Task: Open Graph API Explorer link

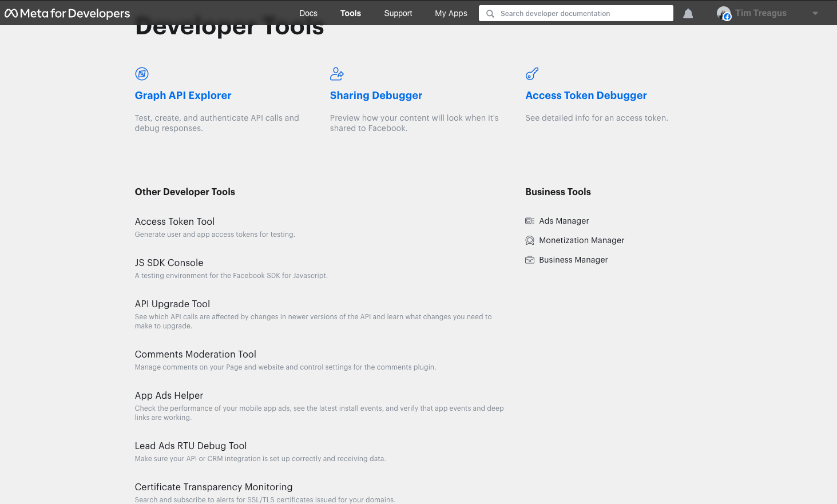Action: 183,96
